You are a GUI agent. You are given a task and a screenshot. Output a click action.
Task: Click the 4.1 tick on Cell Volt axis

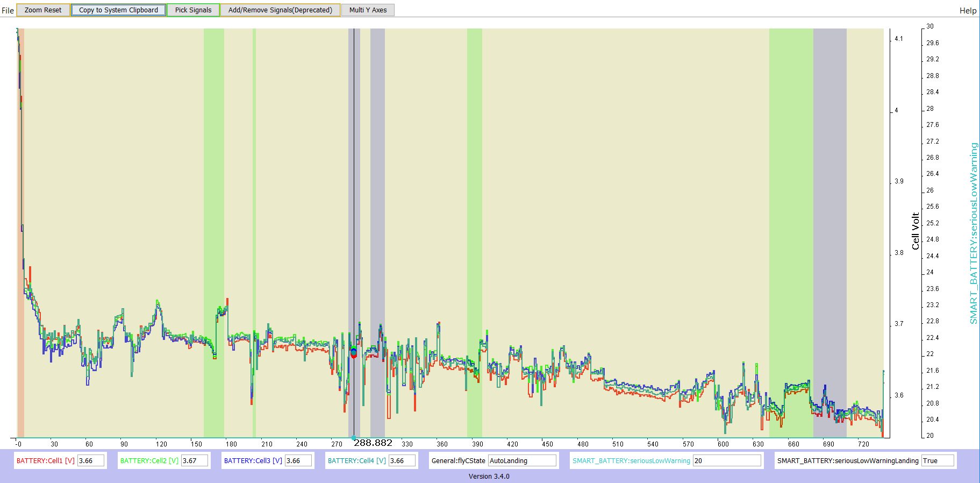coord(899,39)
